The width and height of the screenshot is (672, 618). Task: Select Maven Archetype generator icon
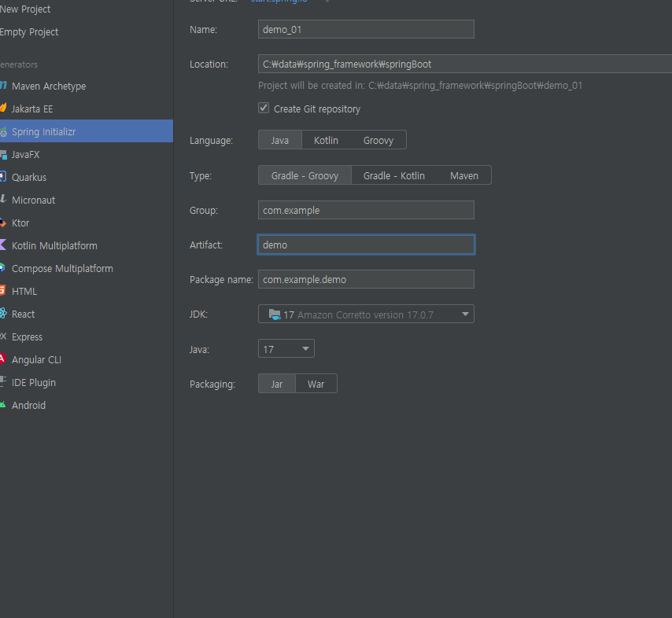point(3,85)
